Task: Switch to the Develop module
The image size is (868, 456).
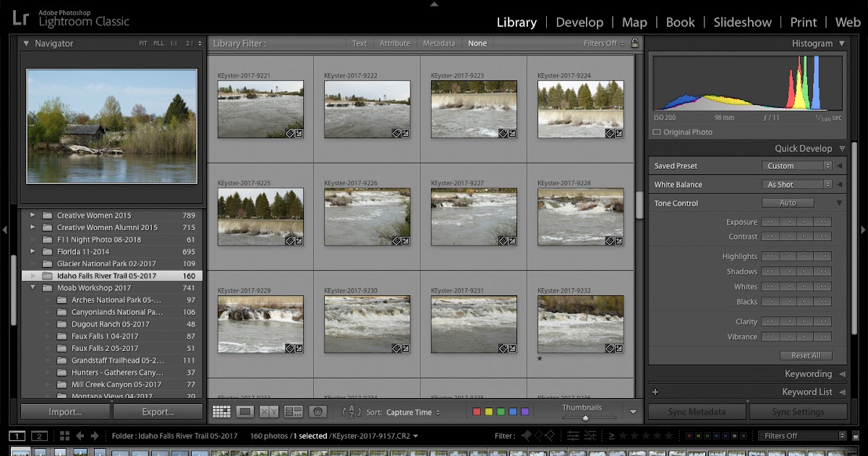Action: pyautogui.click(x=579, y=22)
